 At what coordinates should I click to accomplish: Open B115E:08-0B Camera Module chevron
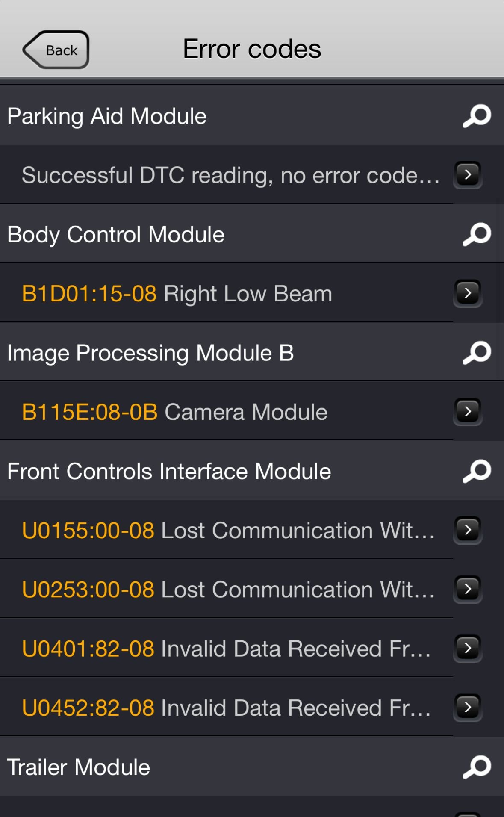[x=468, y=411]
